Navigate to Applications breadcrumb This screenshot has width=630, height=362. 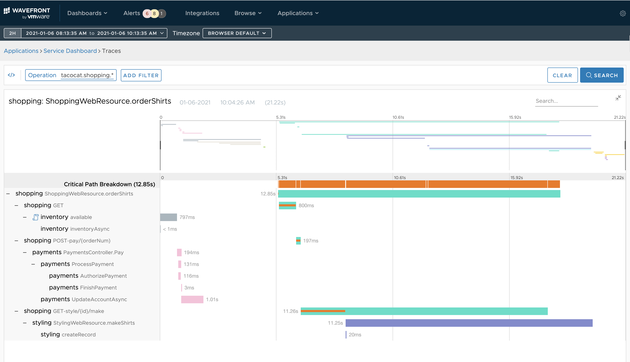(21, 51)
